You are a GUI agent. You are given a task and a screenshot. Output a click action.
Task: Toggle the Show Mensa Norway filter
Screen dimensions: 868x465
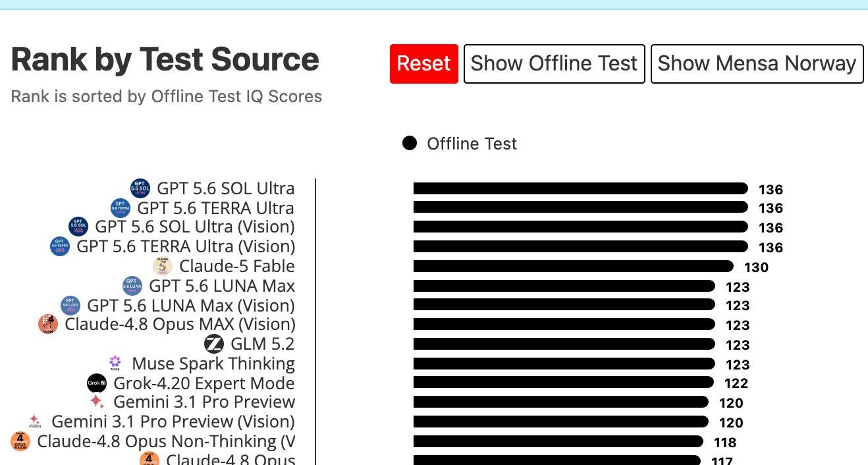coord(757,64)
